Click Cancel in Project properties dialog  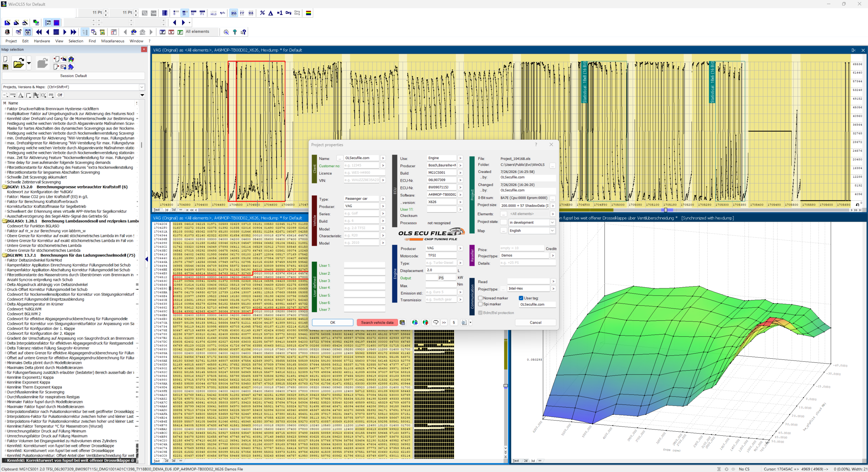536,322
